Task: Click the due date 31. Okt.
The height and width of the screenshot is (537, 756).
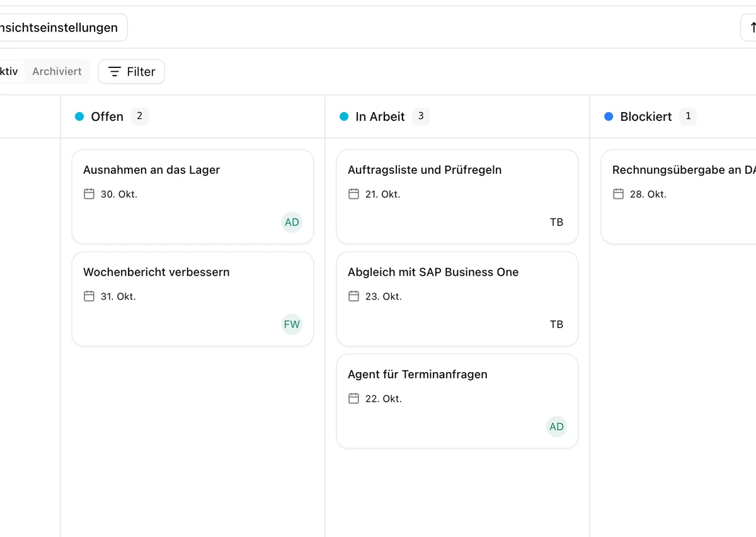Action: pyautogui.click(x=118, y=297)
